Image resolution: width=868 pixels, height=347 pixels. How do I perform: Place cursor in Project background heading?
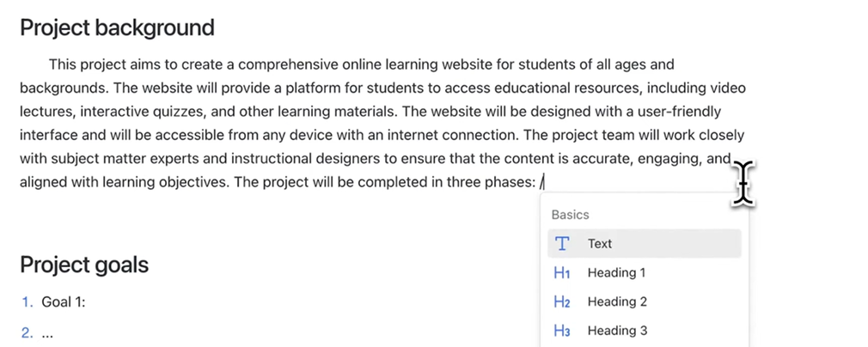pos(117,27)
